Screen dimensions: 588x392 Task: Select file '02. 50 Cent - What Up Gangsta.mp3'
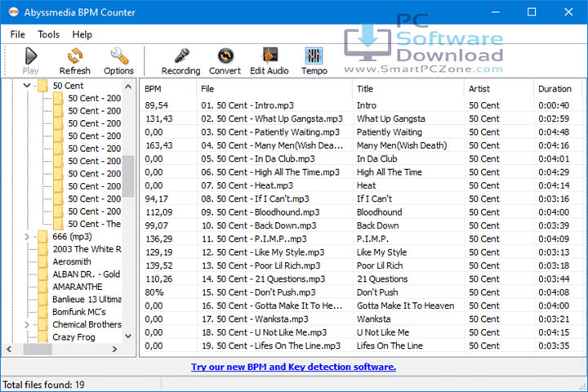click(x=271, y=119)
